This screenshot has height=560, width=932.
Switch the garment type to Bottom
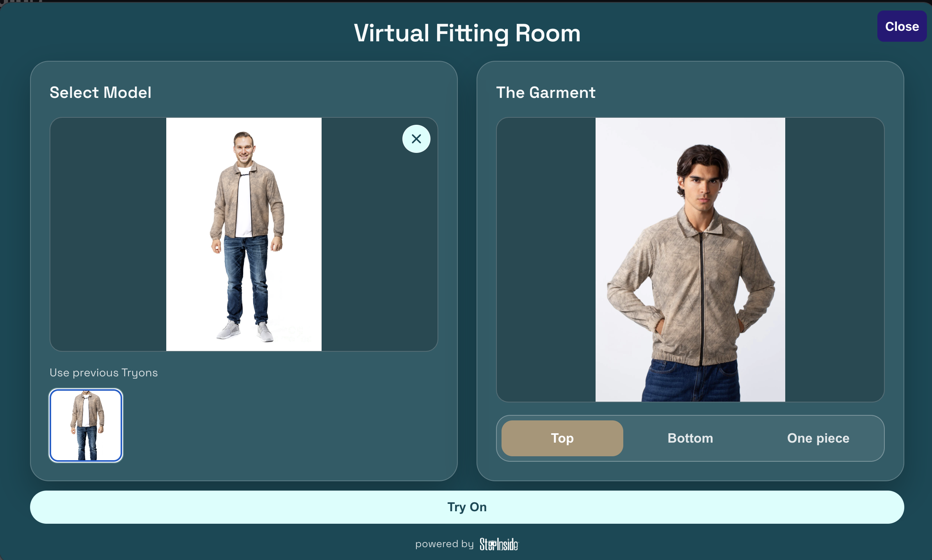tap(690, 438)
